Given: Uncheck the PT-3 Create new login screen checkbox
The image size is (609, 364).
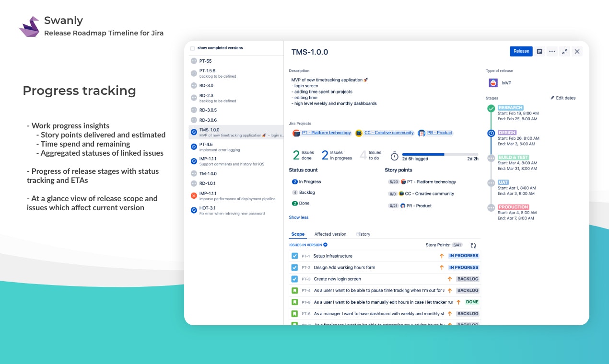Looking at the screenshot, I should click(294, 279).
